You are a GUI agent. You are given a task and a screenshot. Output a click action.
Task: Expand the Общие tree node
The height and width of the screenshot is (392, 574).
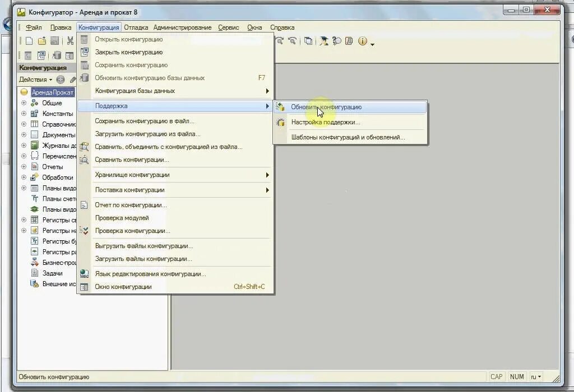pyautogui.click(x=24, y=102)
